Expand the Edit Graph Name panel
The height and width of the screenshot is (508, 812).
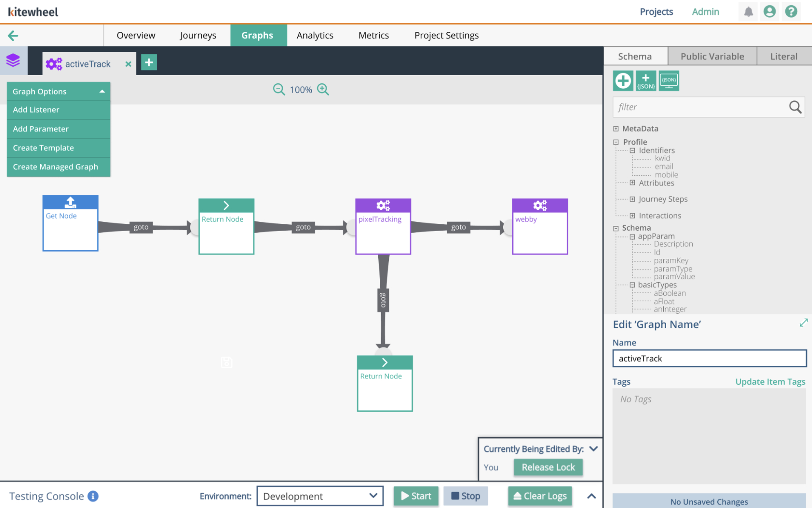point(803,323)
